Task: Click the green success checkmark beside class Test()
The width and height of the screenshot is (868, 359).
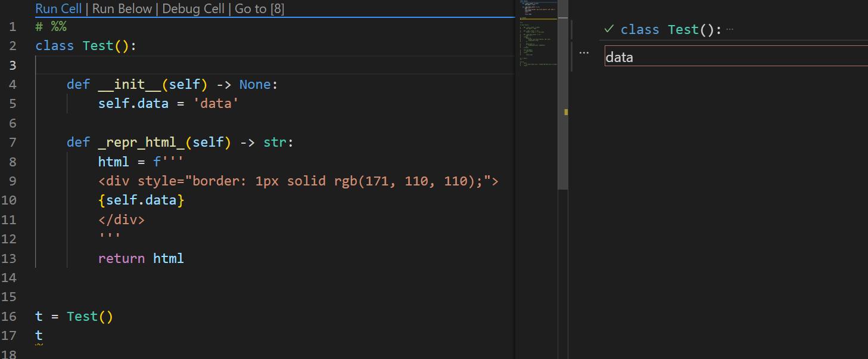Action: tap(608, 28)
